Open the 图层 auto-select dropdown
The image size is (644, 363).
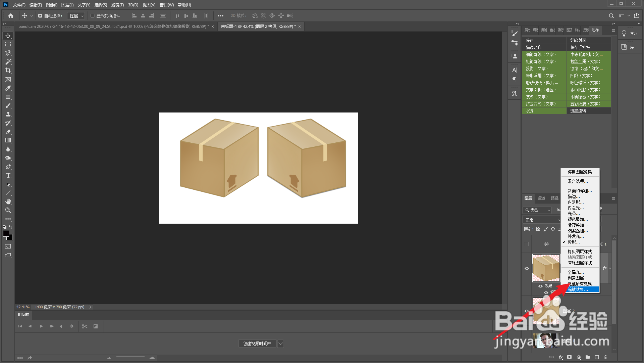click(76, 16)
